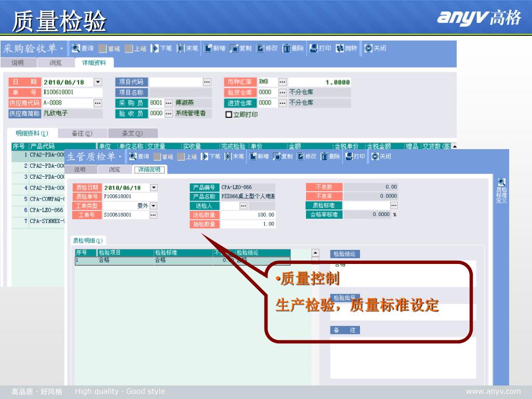Open 备注(2) tab

pyautogui.click(x=82, y=134)
